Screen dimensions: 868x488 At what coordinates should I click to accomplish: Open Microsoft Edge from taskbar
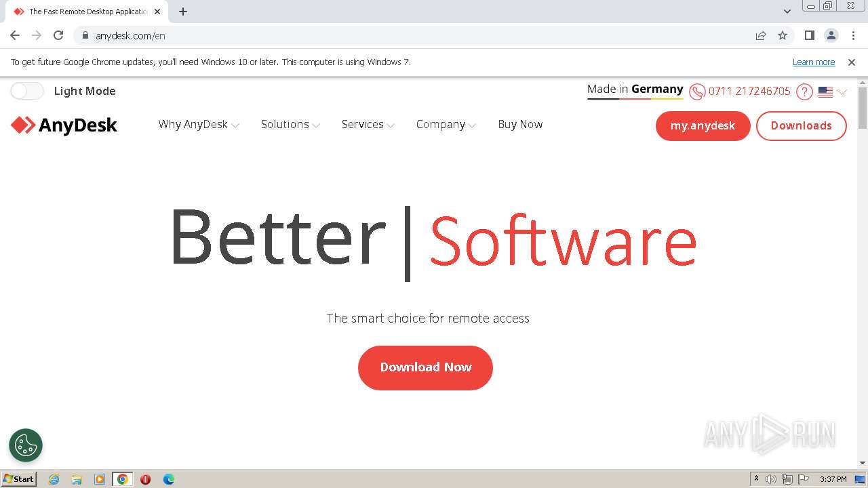168,479
